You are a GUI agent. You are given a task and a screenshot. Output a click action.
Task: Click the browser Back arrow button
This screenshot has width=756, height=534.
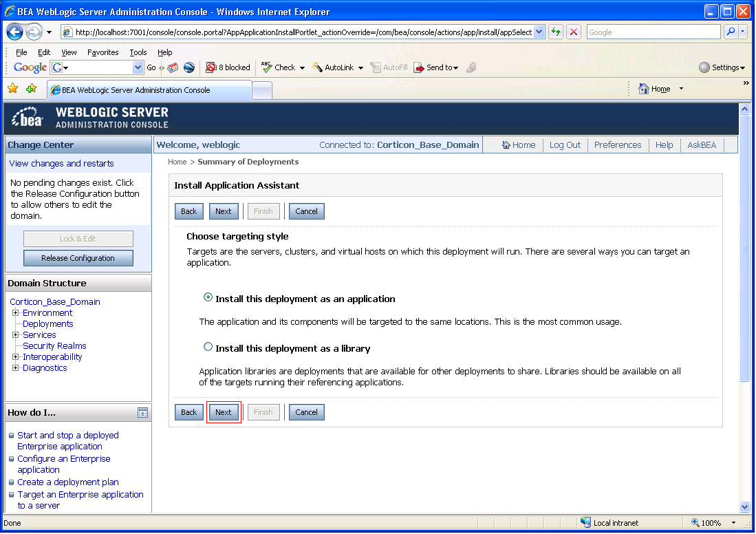(14, 32)
